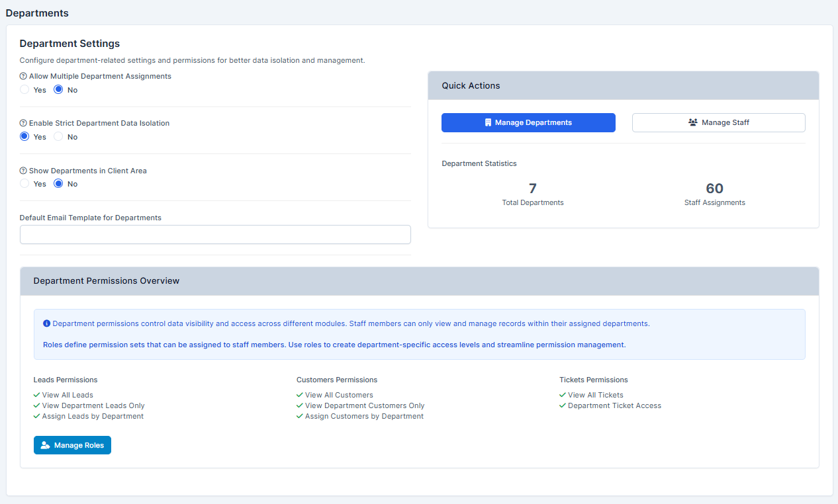
Task: Click the Quick Actions panel header
Action: click(623, 86)
